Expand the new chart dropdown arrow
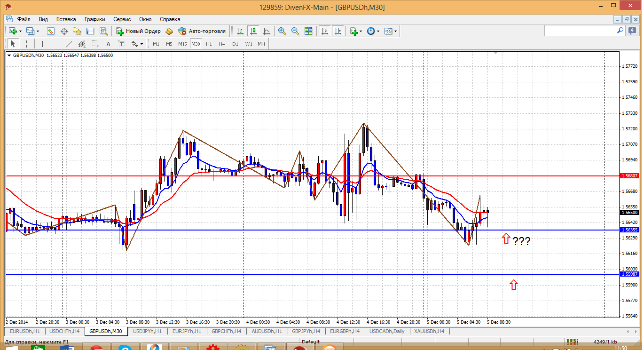Viewport: 644px width, 350px height. (20, 31)
